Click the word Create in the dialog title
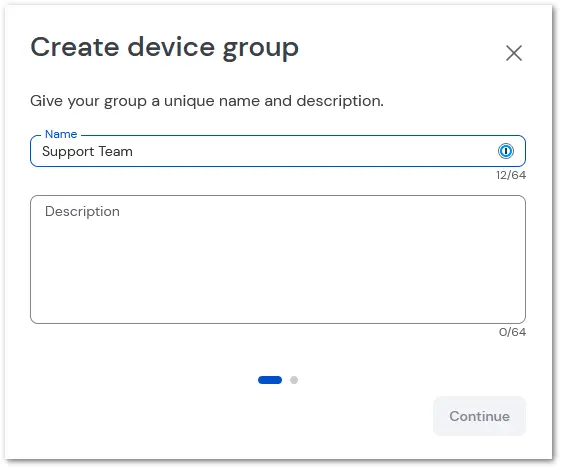The height and width of the screenshot is (468, 561). tap(75, 47)
